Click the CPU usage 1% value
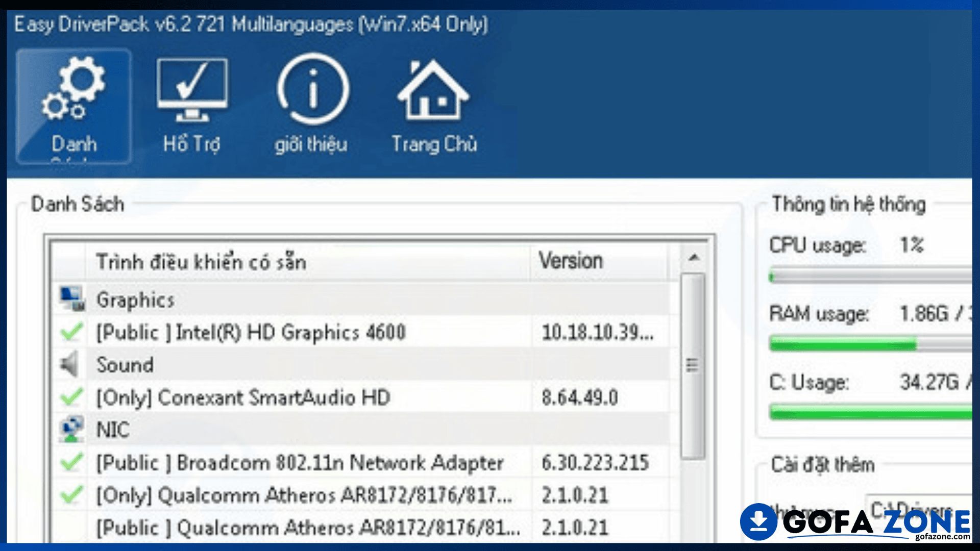980x551 pixels. (912, 245)
